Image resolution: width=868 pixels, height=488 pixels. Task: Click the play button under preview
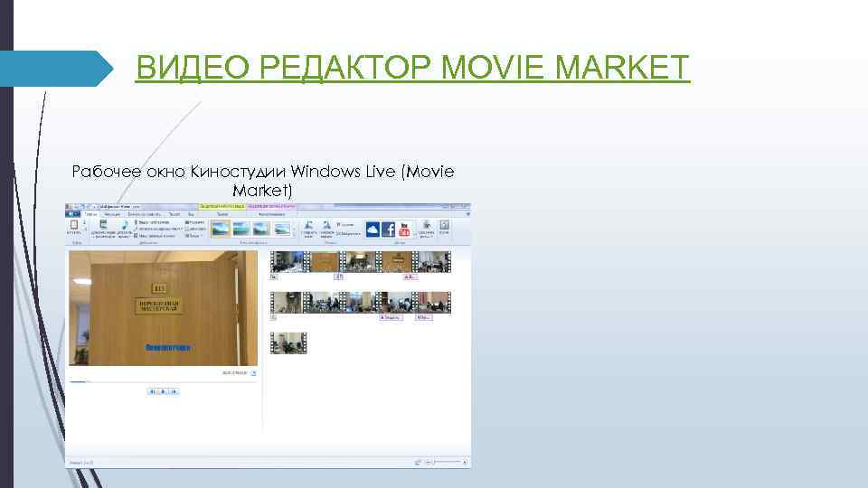coord(163,391)
